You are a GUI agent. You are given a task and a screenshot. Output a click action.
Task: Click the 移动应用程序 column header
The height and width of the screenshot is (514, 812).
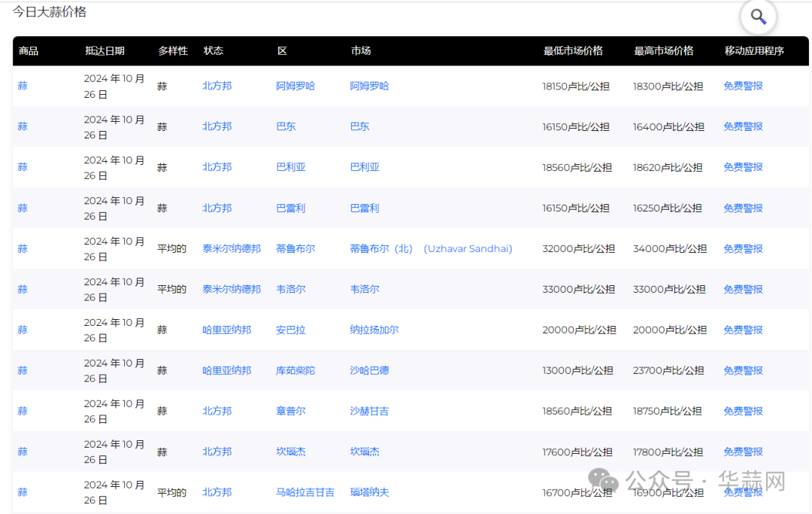click(754, 50)
